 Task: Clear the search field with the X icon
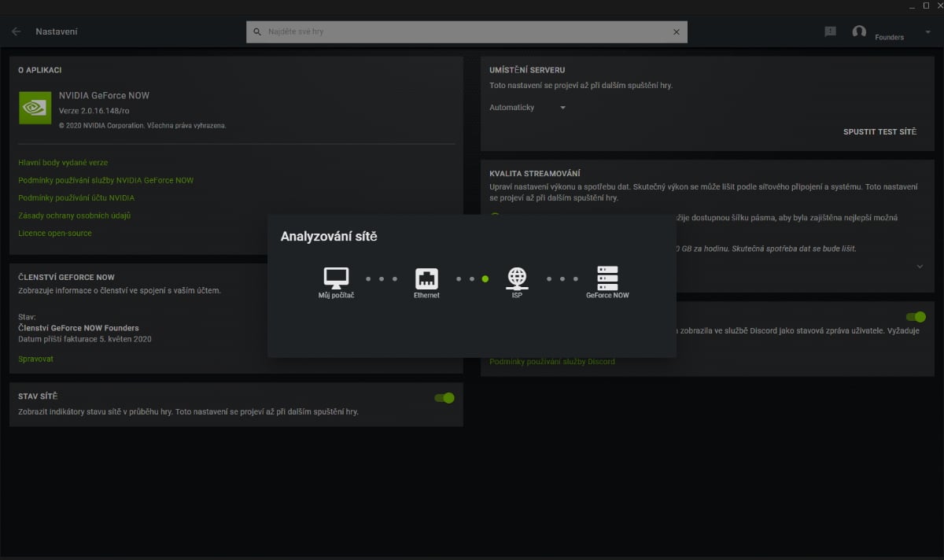[x=676, y=31]
